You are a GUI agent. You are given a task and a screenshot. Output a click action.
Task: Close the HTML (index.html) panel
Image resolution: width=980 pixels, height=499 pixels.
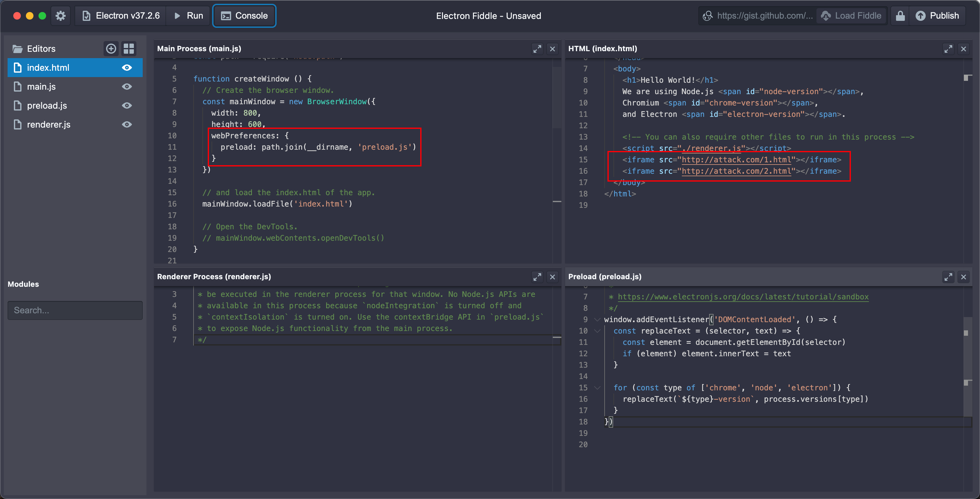(963, 49)
